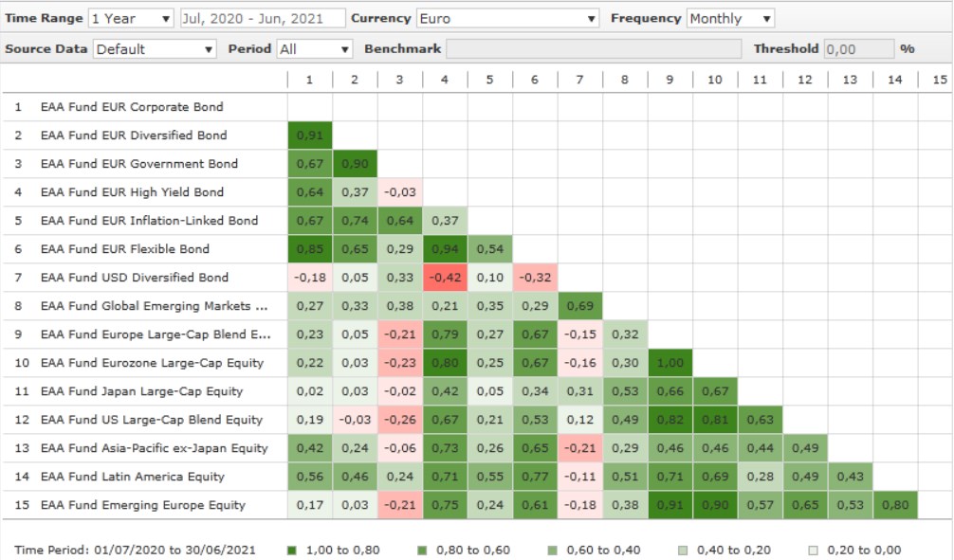Click the 0,20 to 0,00 legend swatch

click(814, 551)
